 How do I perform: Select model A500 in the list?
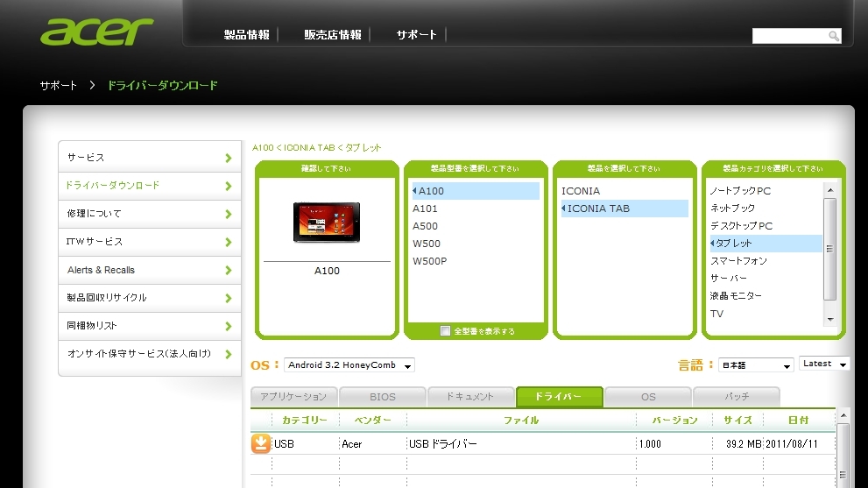425,227
